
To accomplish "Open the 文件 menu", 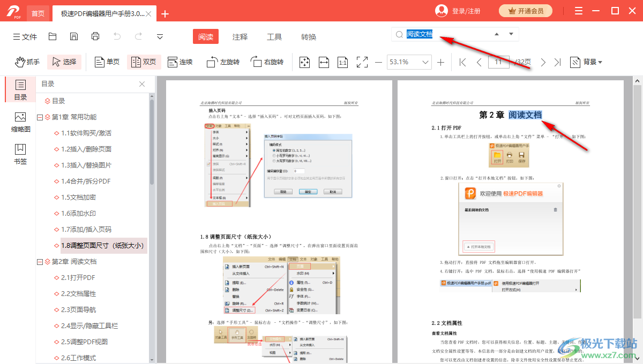I will (25, 37).
